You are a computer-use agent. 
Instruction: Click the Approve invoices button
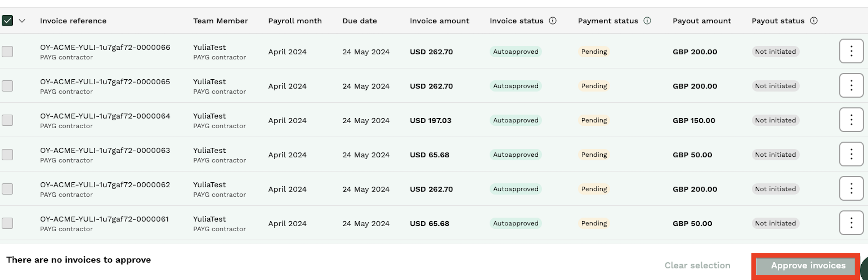click(x=808, y=265)
